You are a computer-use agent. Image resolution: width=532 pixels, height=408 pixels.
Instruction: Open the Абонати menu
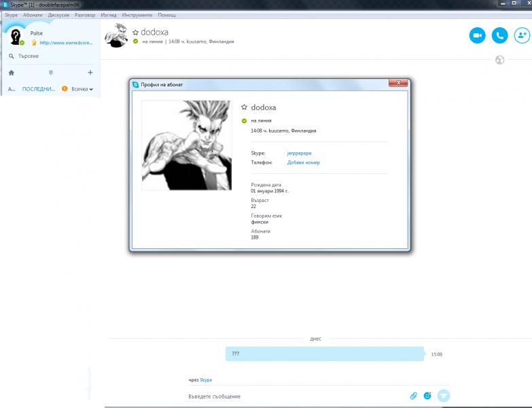click(33, 15)
